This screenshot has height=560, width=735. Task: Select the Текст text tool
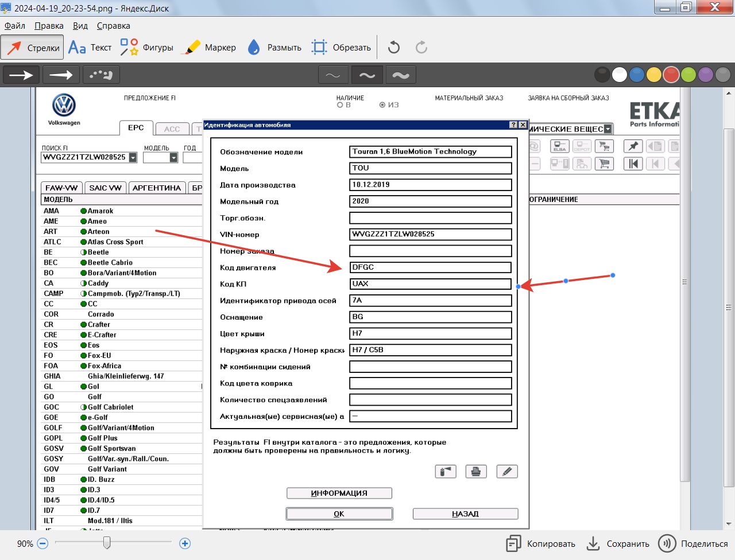coord(90,48)
